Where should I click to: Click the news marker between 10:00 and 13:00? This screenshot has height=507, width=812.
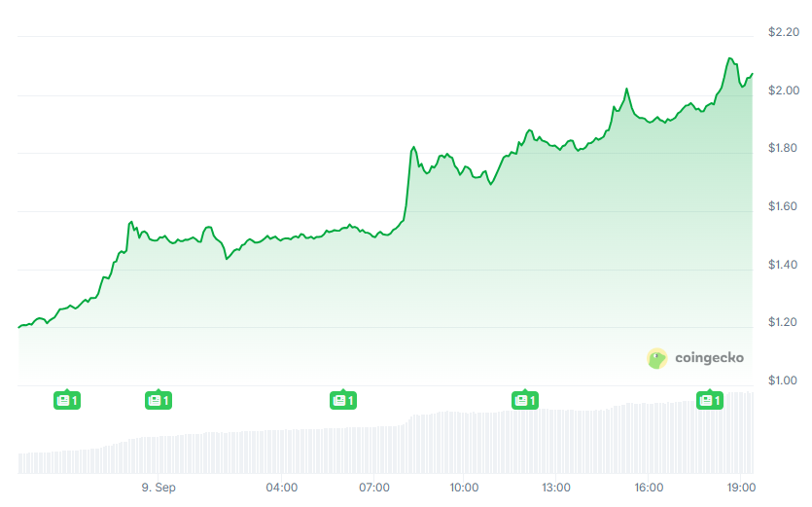click(525, 400)
